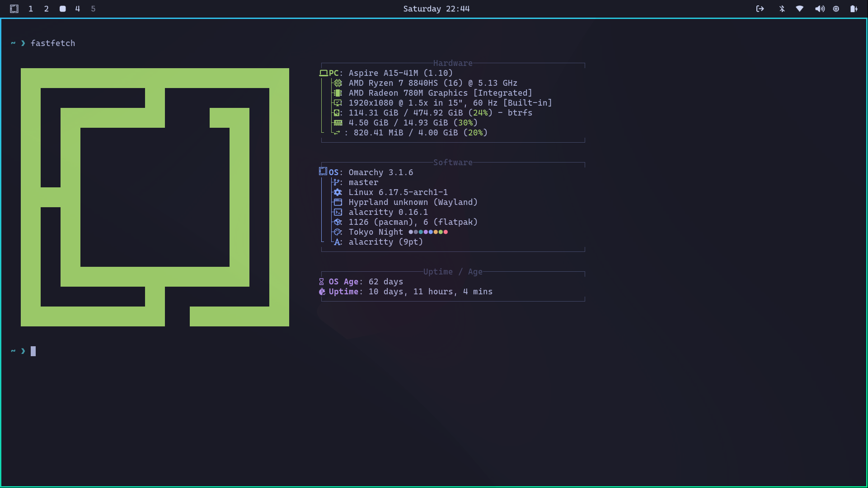Open the Wi-Fi network indicator
Screen dimensions: 868x488
click(x=800, y=9)
